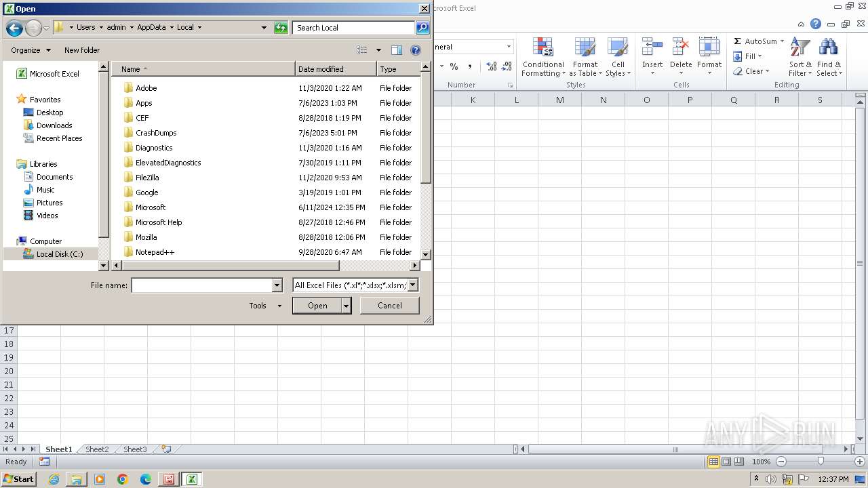Open number format dropdown in Excel ribbon

509,47
